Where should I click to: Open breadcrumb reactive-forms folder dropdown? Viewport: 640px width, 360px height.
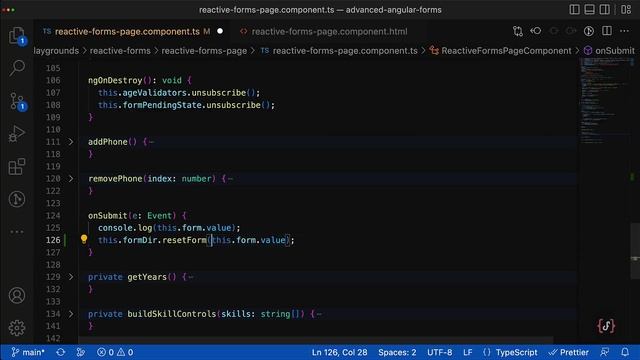click(120, 51)
